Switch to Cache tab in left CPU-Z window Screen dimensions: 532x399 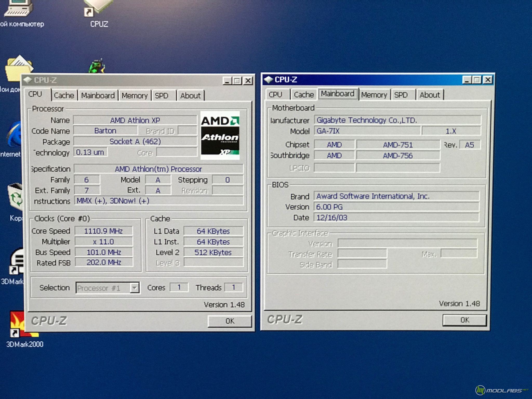(64, 95)
